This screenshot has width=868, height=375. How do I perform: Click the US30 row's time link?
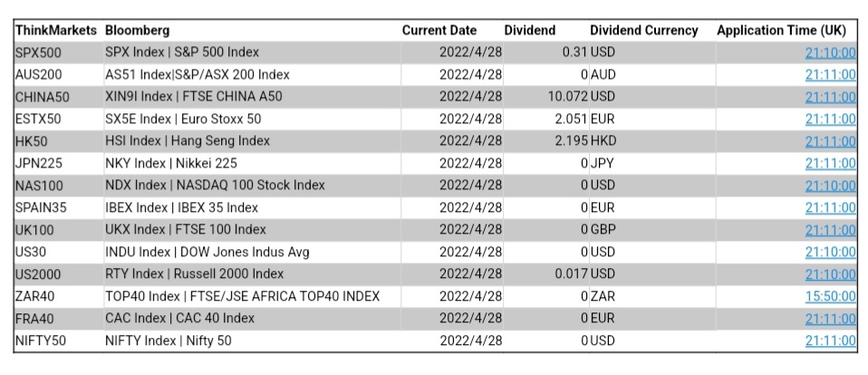tap(830, 252)
